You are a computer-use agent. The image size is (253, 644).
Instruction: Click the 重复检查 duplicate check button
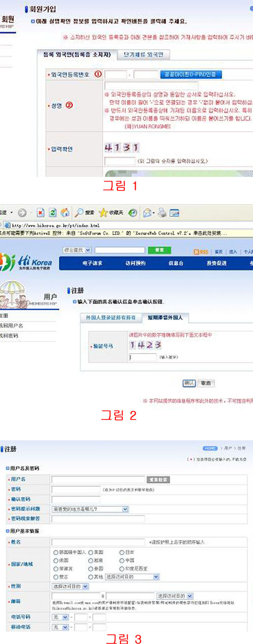pyautogui.click(x=158, y=479)
